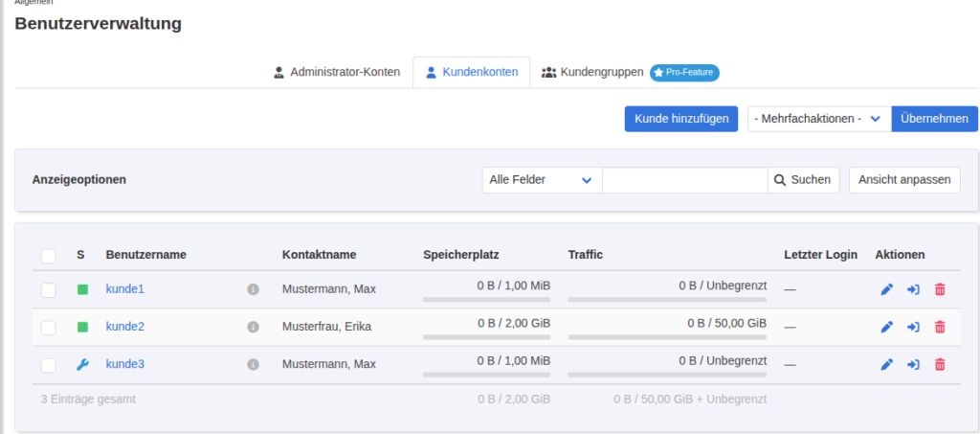Log in as kunde1 via arrow icon

point(913,289)
